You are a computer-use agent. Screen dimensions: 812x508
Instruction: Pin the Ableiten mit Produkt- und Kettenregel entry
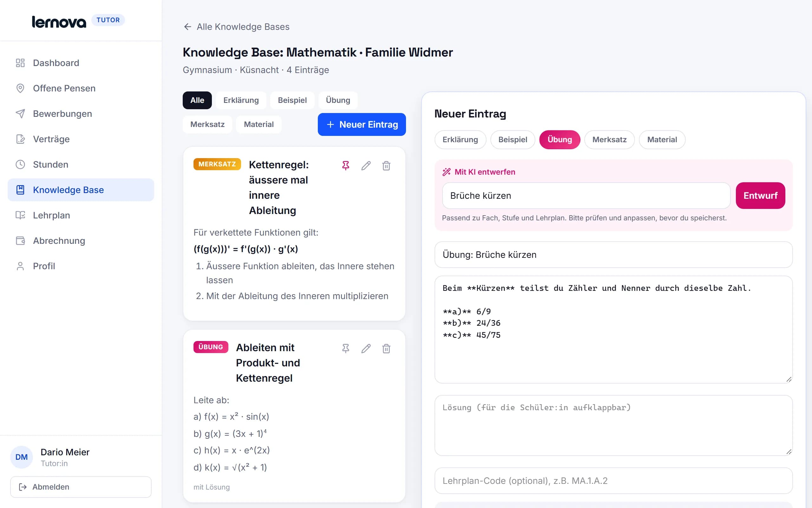click(346, 348)
